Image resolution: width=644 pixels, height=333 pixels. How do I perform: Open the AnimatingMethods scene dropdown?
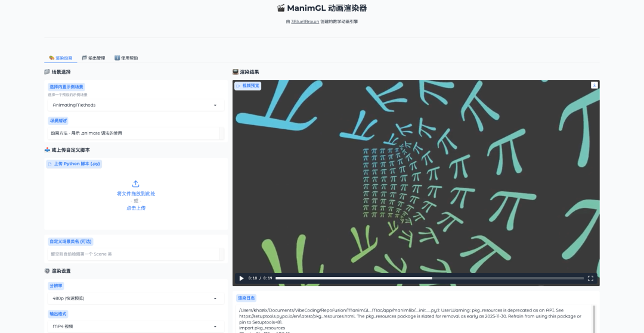[x=136, y=105]
